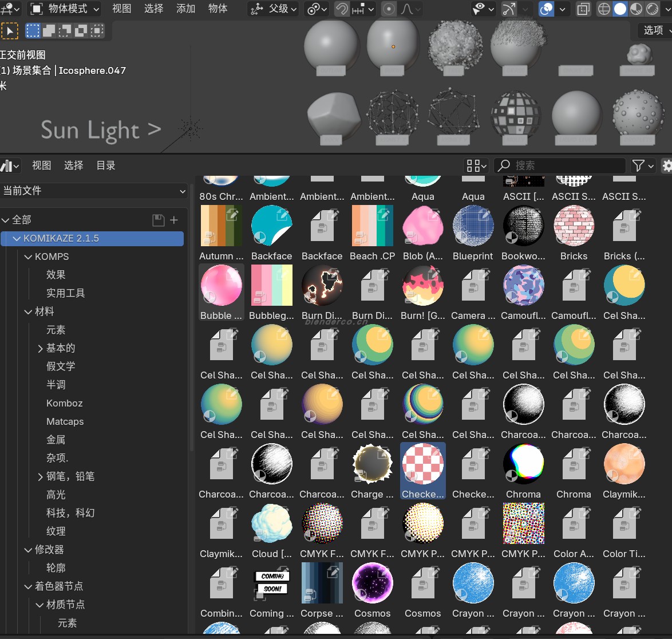
Task: Open the 父级 transform orientation dropdown
Action: pos(274,9)
